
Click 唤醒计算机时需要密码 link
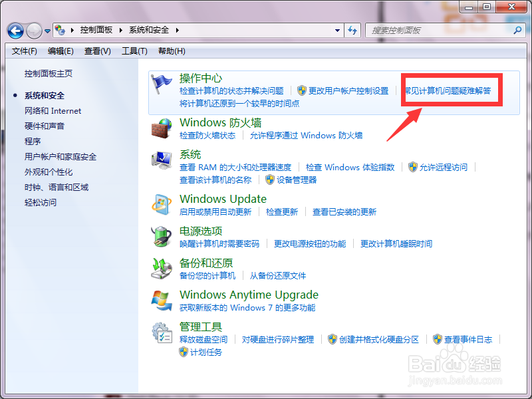click(x=219, y=243)
